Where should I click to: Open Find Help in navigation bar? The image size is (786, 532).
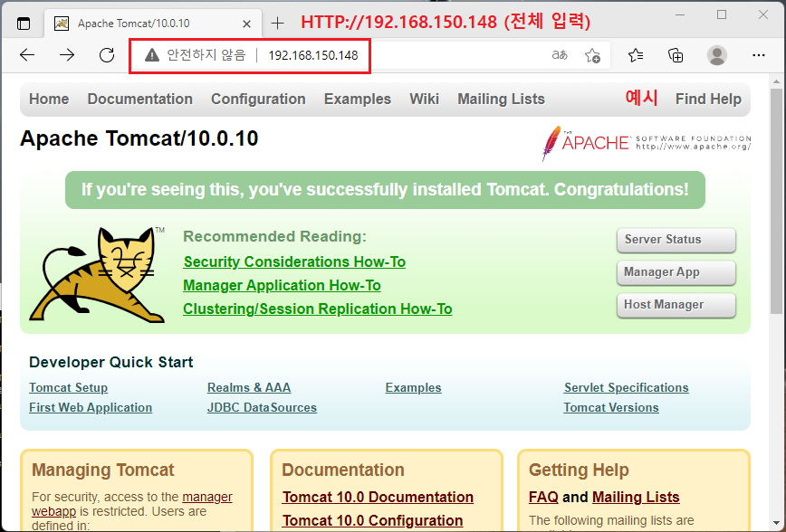[x=708, y=100]
